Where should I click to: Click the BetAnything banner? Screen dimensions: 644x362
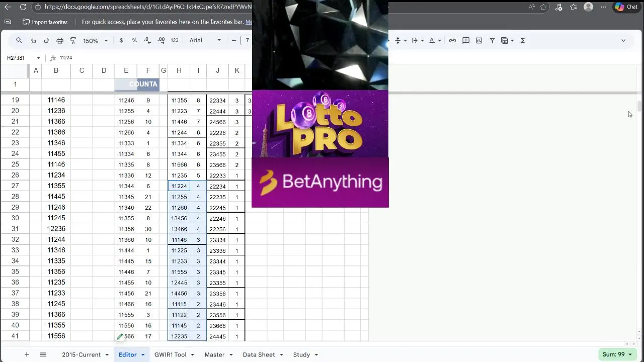pos(320,183)
